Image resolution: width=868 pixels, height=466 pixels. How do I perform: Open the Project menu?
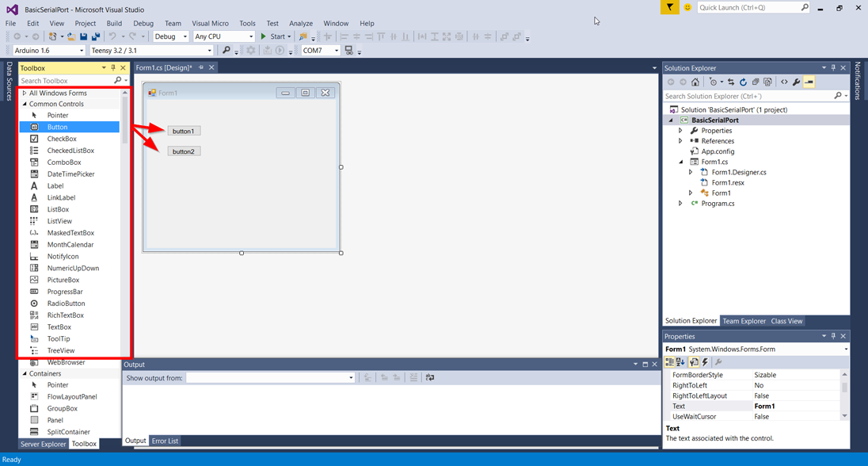coord(86,23)
